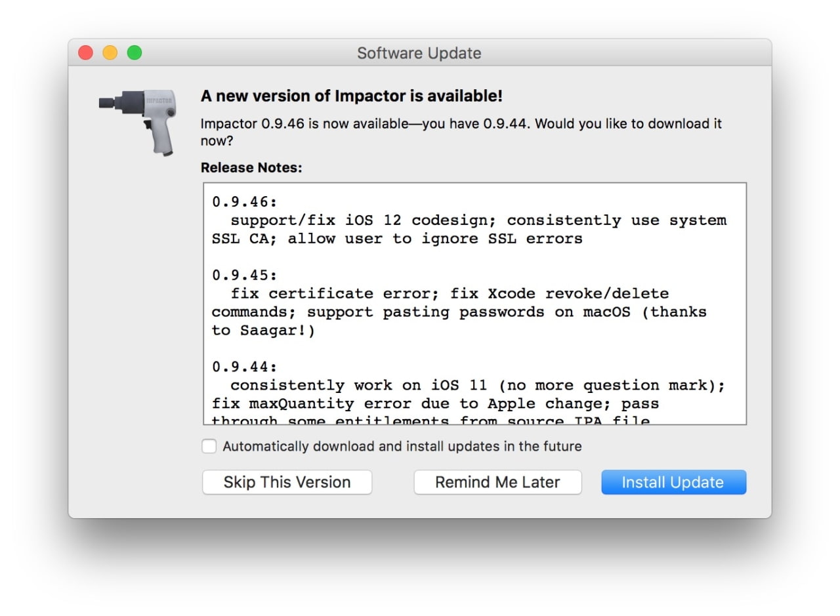
Task: Select the 0.9.46 heading in release notes
Action: (x=244, y=202)
